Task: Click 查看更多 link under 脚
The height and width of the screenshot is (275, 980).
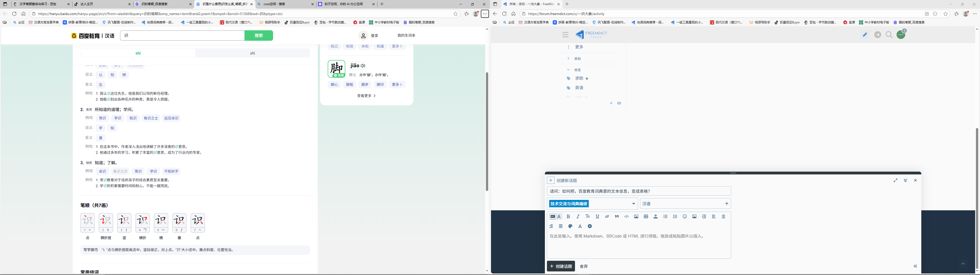Action: pos(366,96)
